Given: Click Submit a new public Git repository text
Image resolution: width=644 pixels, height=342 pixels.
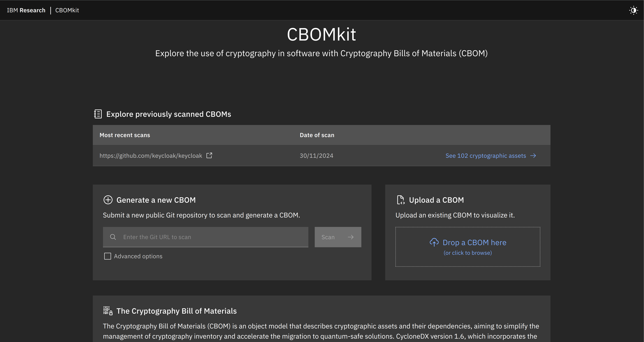Looking at the screenshot, I should coord(201,215).
